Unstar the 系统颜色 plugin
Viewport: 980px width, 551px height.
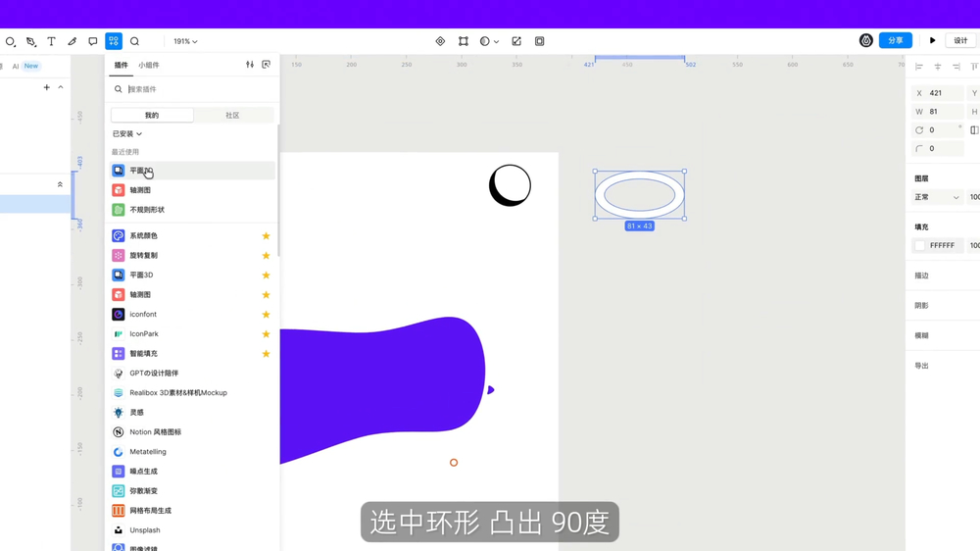click(x=266, y=235)
